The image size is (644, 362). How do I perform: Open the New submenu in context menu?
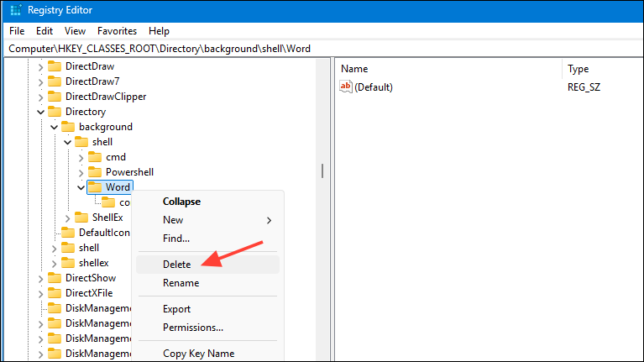coord(208,220)
